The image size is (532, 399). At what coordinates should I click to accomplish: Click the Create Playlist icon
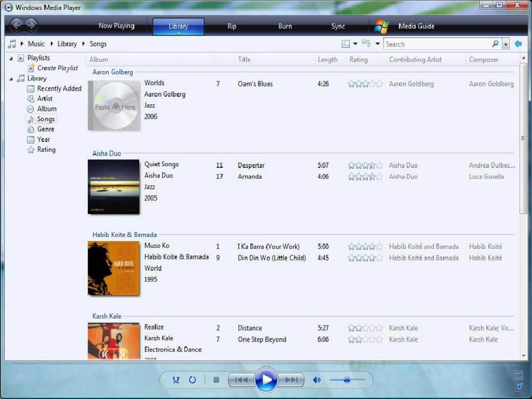[x=31, y=68]
